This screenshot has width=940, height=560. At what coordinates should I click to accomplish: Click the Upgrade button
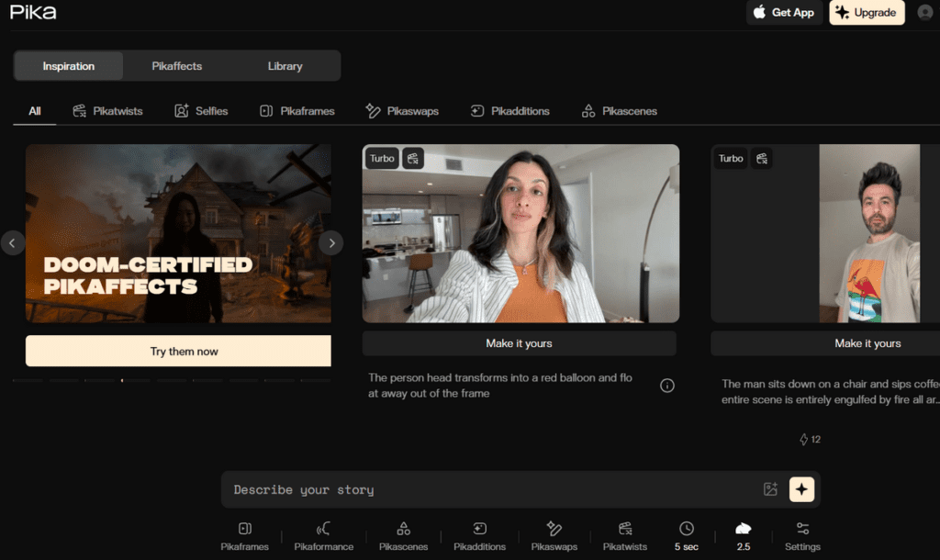point(867,13)
